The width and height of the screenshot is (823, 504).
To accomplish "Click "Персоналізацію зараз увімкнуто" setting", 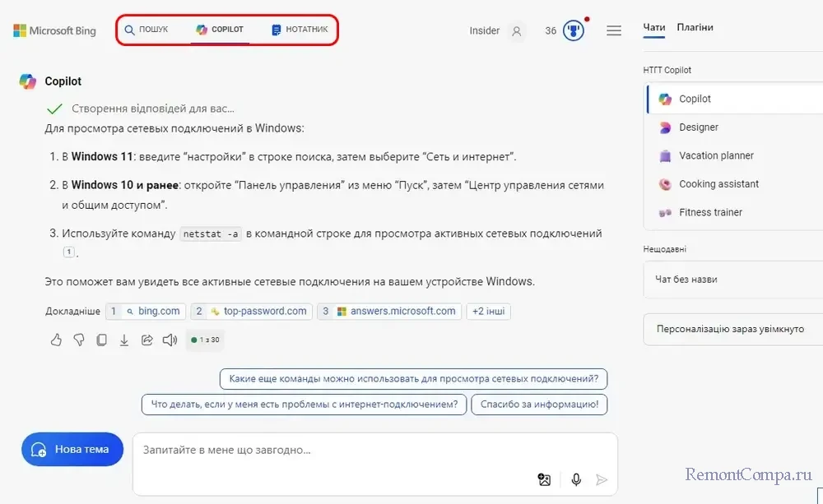I will [729, 329].
